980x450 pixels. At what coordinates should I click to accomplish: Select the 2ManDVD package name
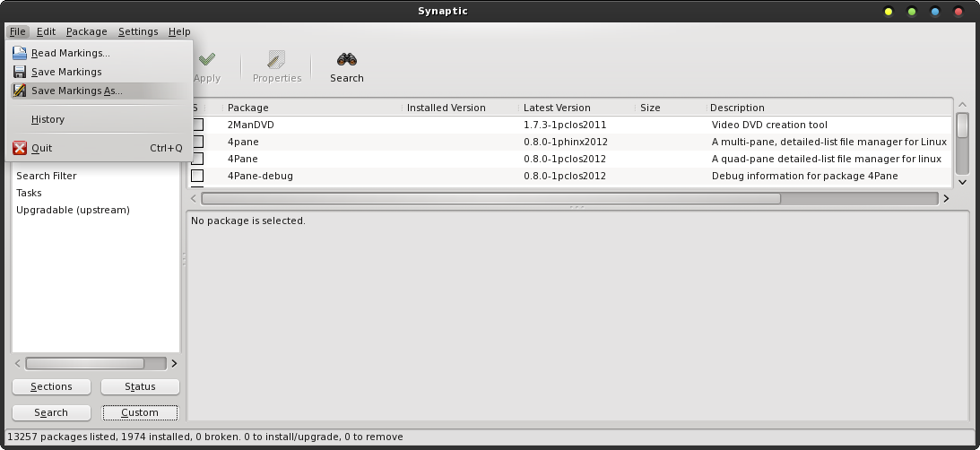251,125
